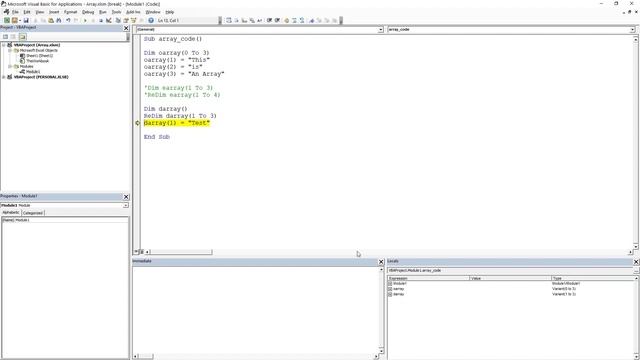Open the Insert menu

[x=54, y=12]
